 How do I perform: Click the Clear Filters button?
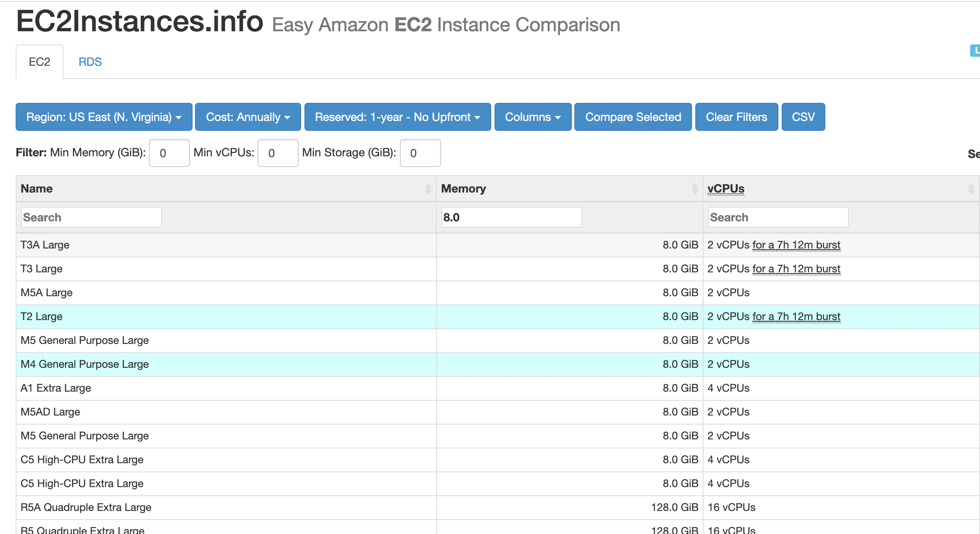(x=736, y=117)
